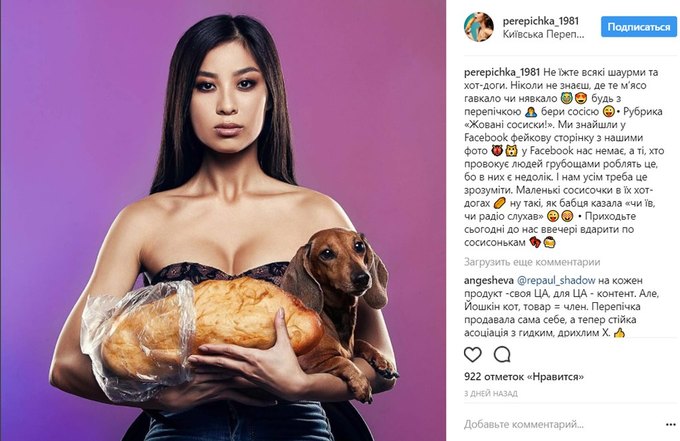Screen dimensions: 680x441
Task: Open comments via speech bubble icon
Action: 502,354
